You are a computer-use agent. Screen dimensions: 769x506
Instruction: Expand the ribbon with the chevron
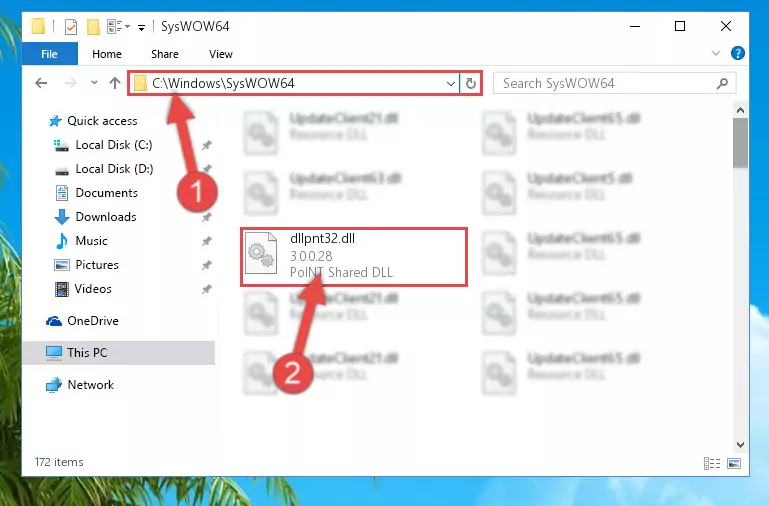[716, 53]
